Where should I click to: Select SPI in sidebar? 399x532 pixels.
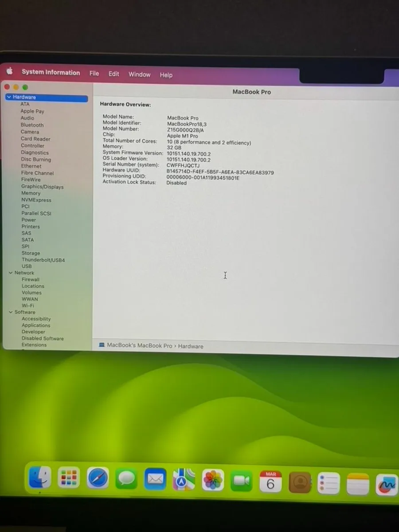point(25,246)
